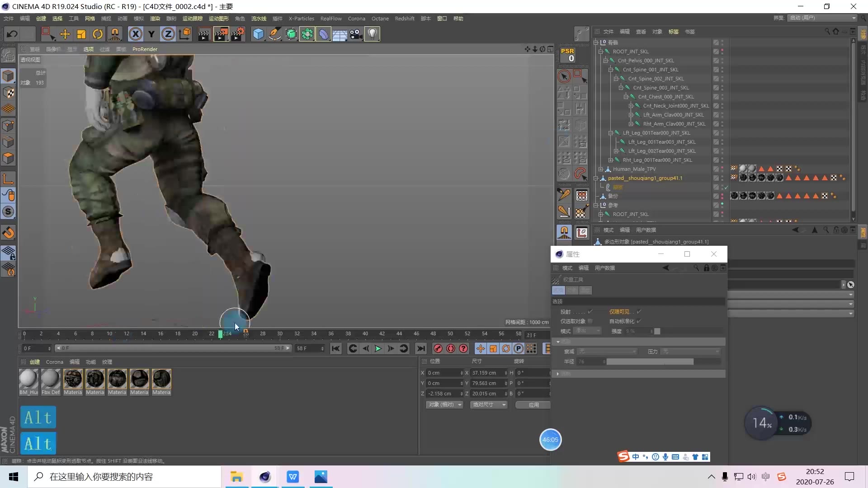The image size is (868, 488).
Task: Toggle the 仅限可见 checkbox
Action: point(639,312)
